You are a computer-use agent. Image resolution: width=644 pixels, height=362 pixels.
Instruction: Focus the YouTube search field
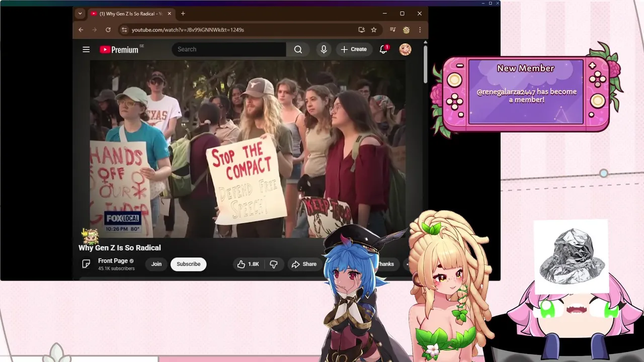click(x=229, y=49)
